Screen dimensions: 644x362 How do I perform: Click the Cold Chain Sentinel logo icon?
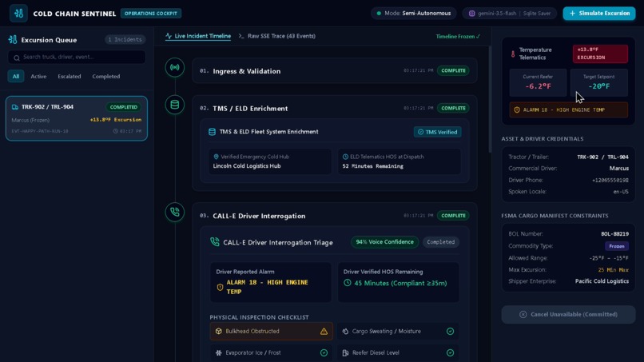pyautogui.click(x=18, y=13)
